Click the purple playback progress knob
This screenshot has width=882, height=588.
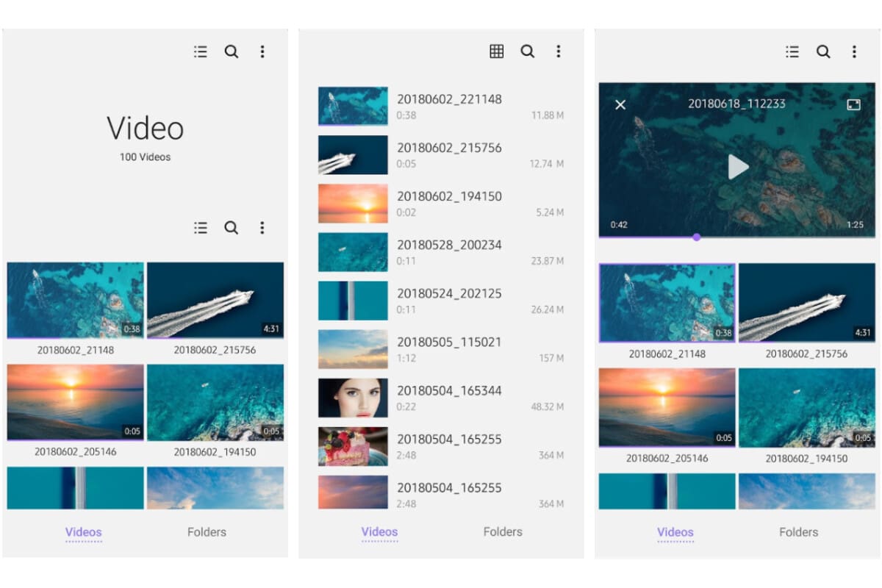696,237
